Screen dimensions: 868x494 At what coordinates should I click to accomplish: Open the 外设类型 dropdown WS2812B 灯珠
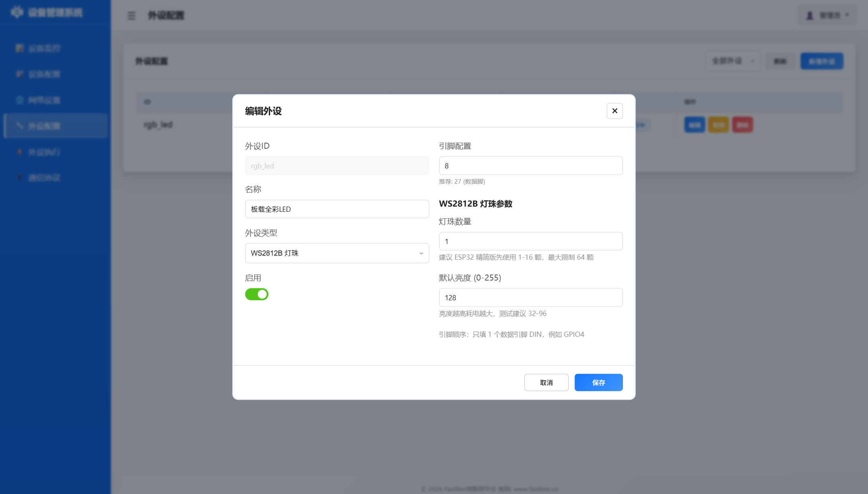337,253
